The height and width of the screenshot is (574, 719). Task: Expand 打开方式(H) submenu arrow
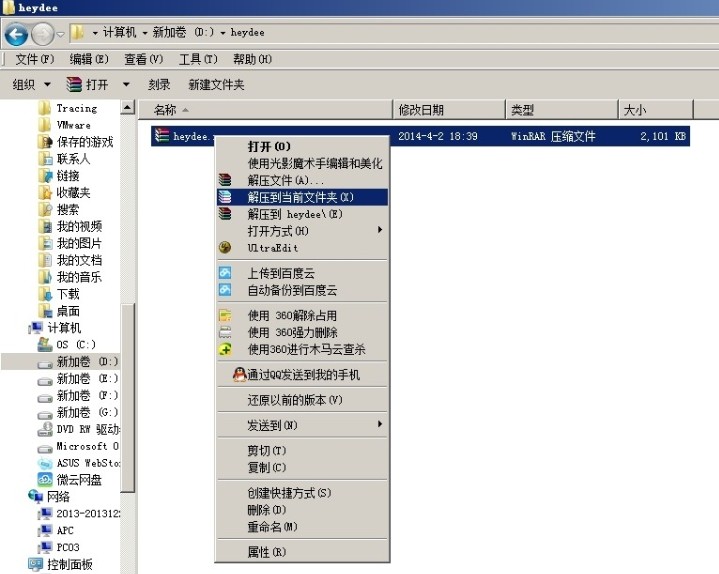point(380,230)
